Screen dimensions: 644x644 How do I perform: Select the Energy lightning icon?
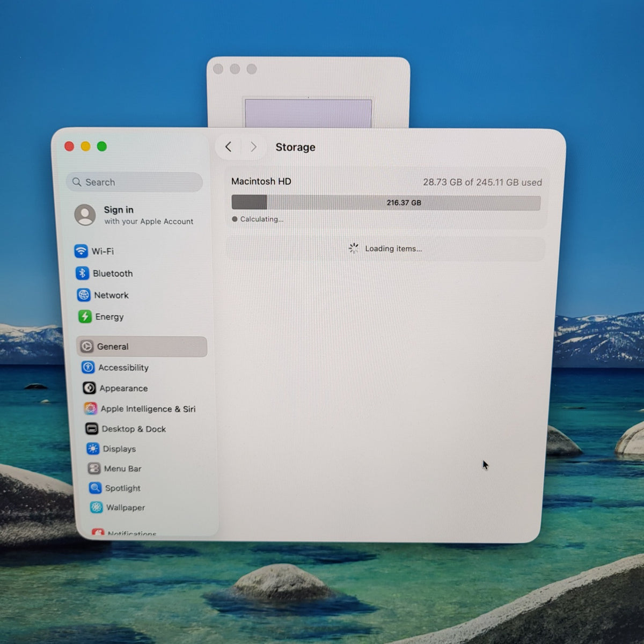pyautogui.click(x=85, y=317)
